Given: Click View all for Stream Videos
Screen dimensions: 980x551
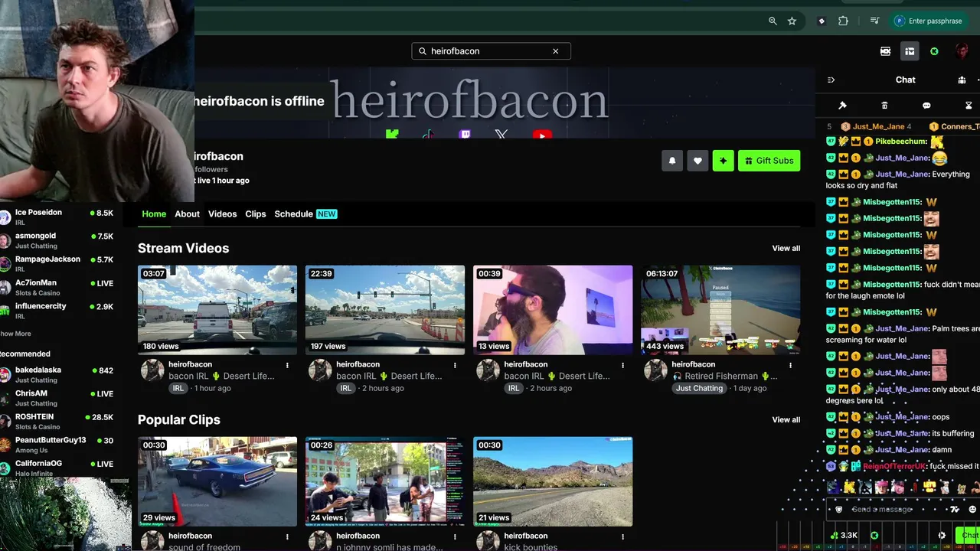Looking at the screenshot, I should pyautogui.click(x=786, y=248).
